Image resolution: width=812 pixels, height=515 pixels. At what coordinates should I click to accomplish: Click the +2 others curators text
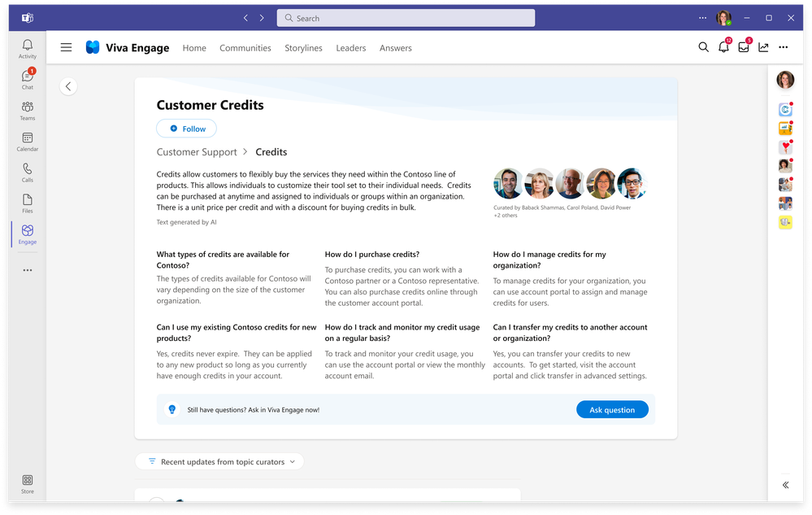click(506, 216)
